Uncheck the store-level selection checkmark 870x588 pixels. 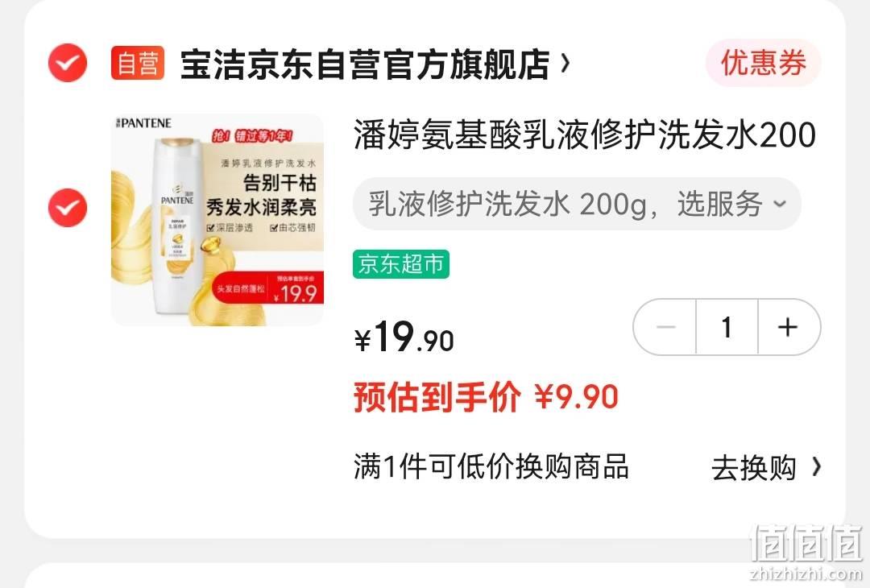(68, 63)
